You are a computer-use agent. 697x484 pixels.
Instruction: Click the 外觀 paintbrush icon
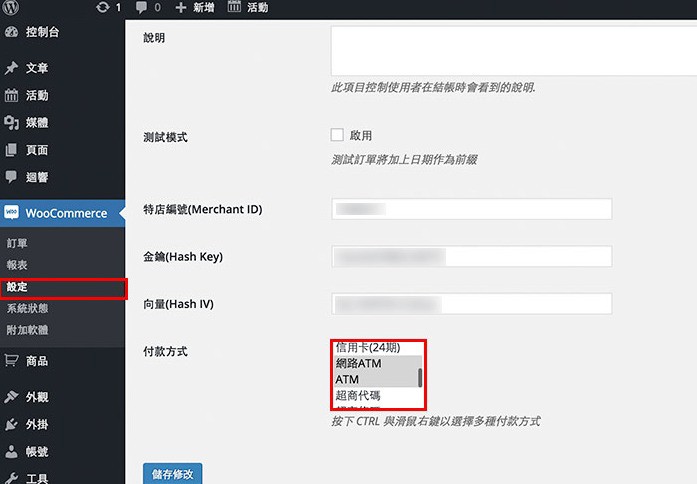[11, 396]
